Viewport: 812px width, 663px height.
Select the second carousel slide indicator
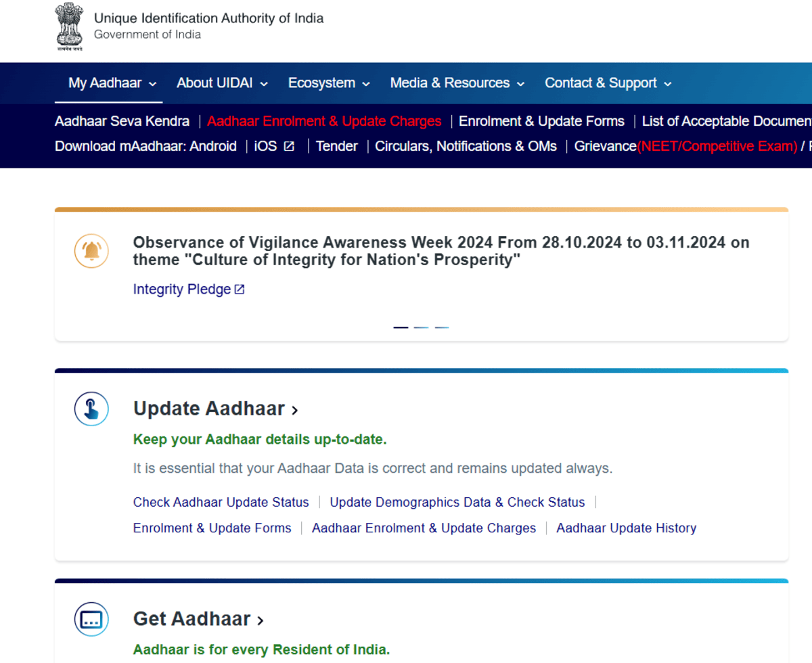[x=421, y=327]
